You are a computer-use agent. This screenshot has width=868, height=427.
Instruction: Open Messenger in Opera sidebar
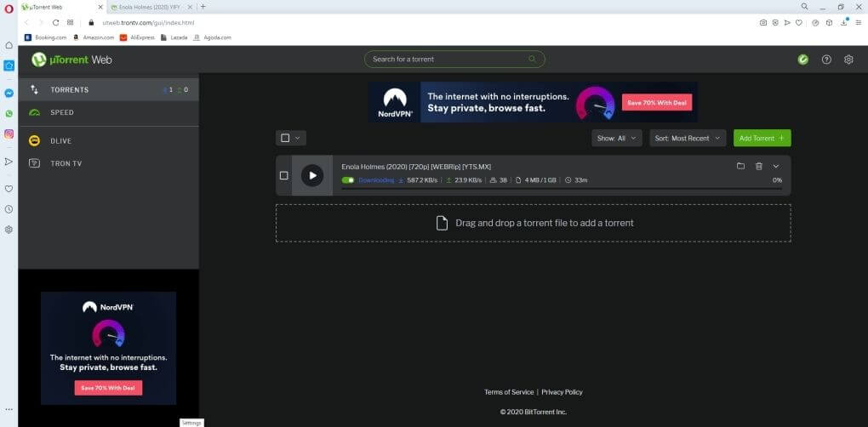(9, 94)
